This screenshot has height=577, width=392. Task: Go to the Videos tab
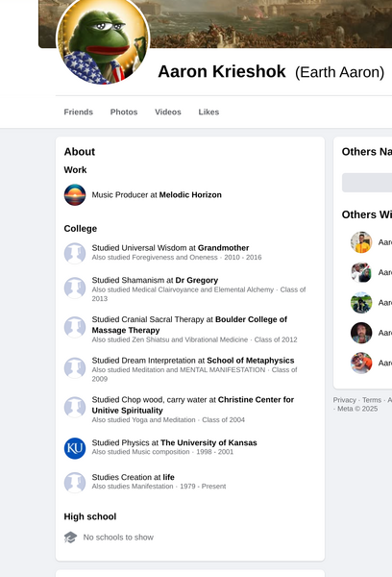(168, 112)
